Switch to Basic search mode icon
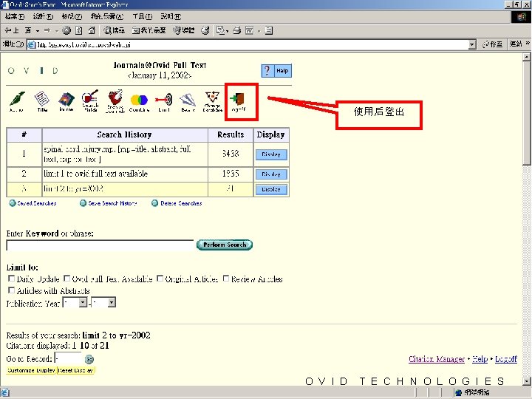Image resolution: width=532 pixels, height=399 pixels. pyautogui.click(x=188, y=103)
